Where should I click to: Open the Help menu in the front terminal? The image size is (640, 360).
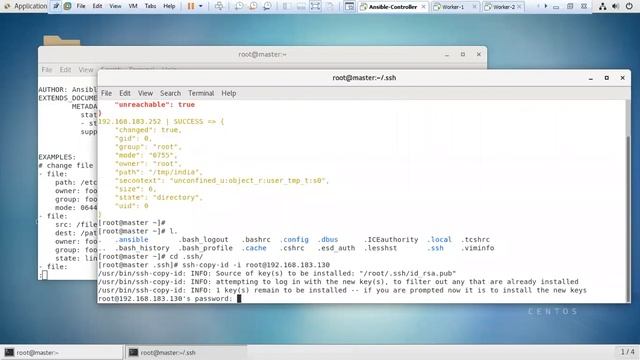[229, 93]
